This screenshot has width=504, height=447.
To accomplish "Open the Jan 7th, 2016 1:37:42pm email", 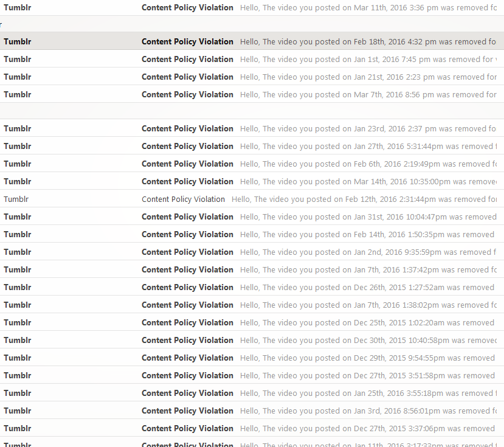I will (252, 269).
